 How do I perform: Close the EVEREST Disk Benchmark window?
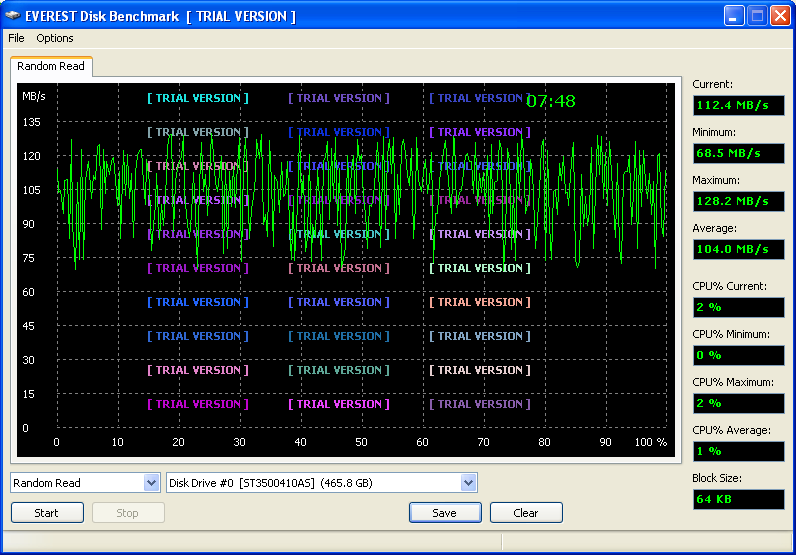pos(780,16)
